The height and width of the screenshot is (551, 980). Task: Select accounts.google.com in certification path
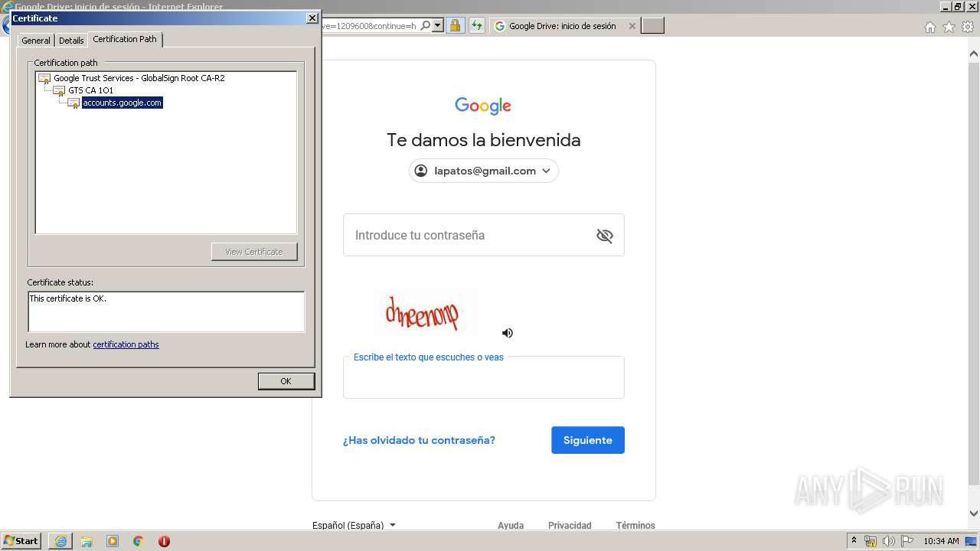coord(122,103)
